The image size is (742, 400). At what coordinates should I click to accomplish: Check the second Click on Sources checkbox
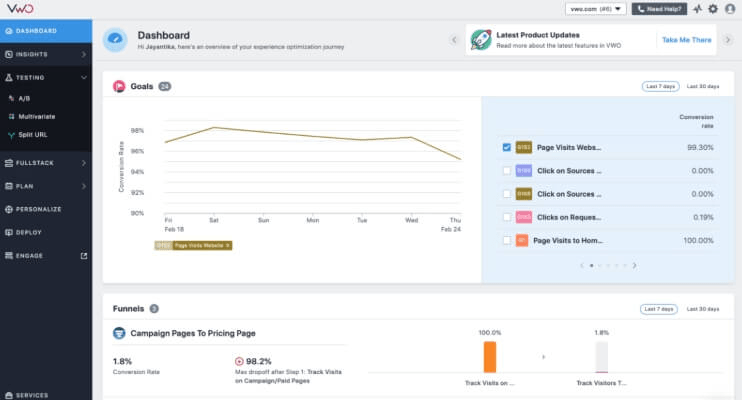[x=506, y=194]
